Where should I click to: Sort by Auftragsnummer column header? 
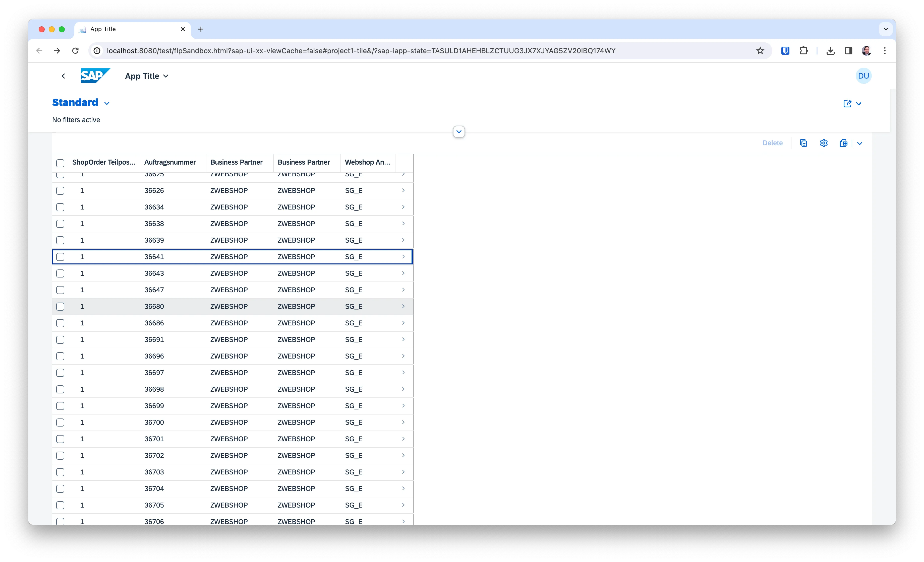(x=170, y=162)
